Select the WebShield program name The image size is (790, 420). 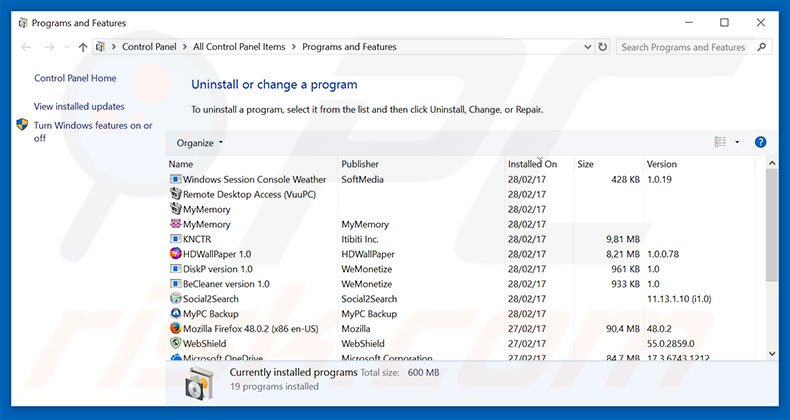205,343
